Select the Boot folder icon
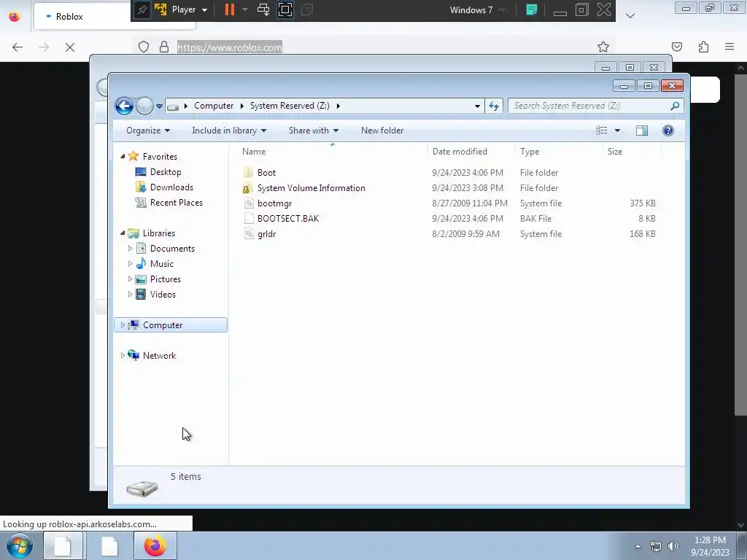747x560 pixels. (248, 172)
